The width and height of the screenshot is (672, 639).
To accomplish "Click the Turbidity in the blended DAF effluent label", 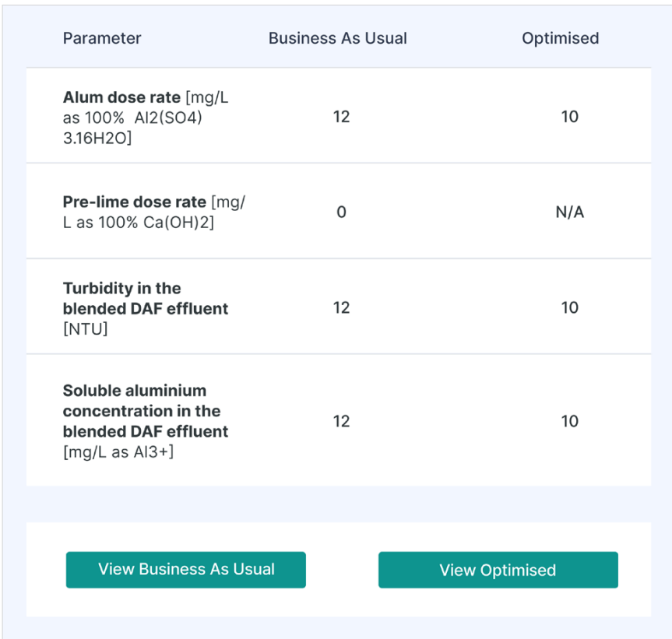I will (x=145, y=299).
